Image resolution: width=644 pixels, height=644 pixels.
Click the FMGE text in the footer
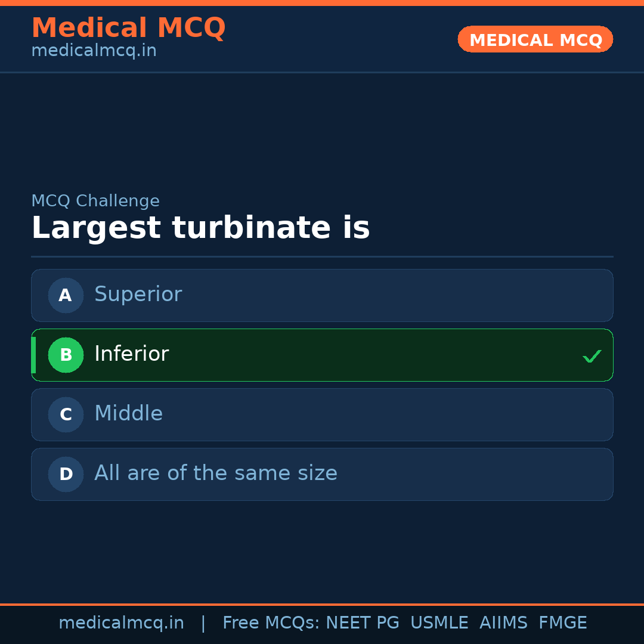coord(562,623)
